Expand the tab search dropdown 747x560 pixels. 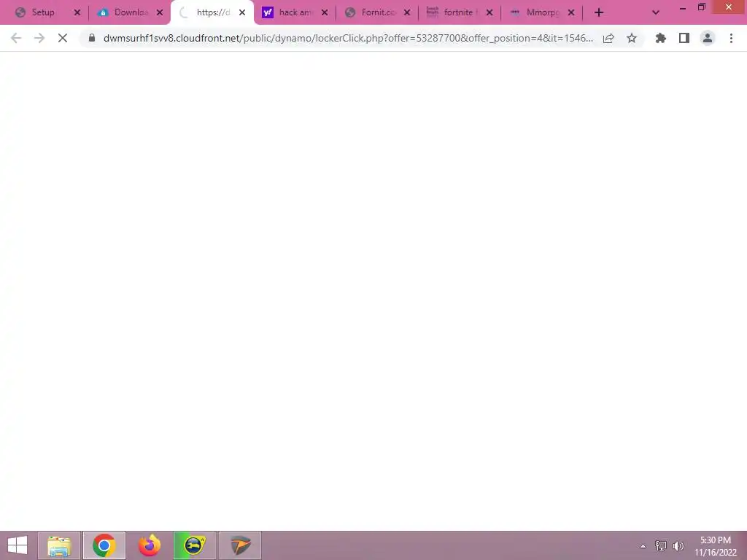pyautogui.click(x=656, y=13)
